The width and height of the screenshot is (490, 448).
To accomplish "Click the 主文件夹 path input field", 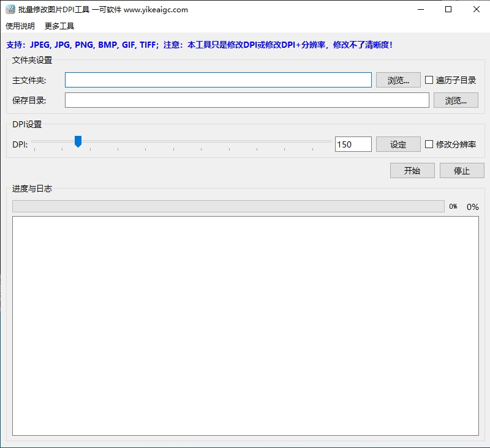I will click(x=218, y=80).
